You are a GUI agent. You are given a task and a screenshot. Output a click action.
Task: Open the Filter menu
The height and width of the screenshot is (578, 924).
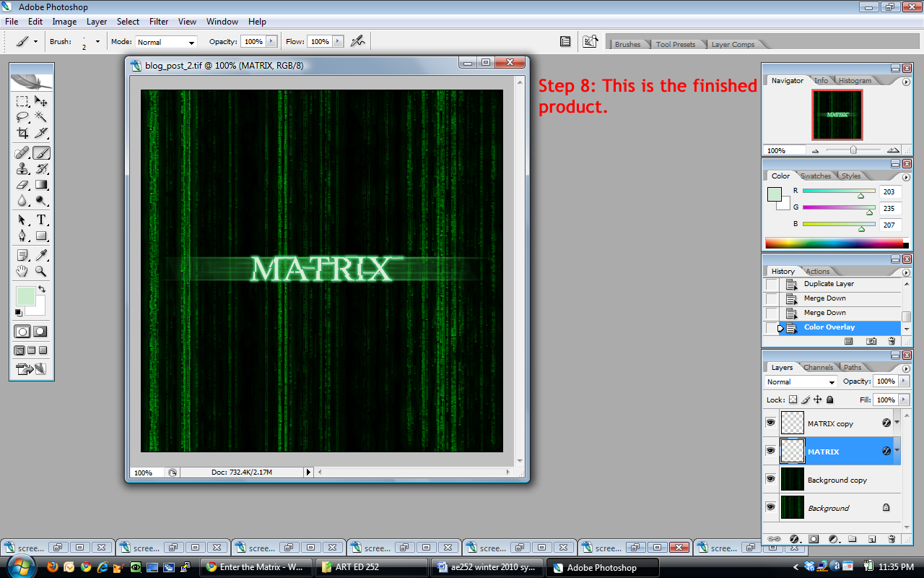[x=159, y=22]
